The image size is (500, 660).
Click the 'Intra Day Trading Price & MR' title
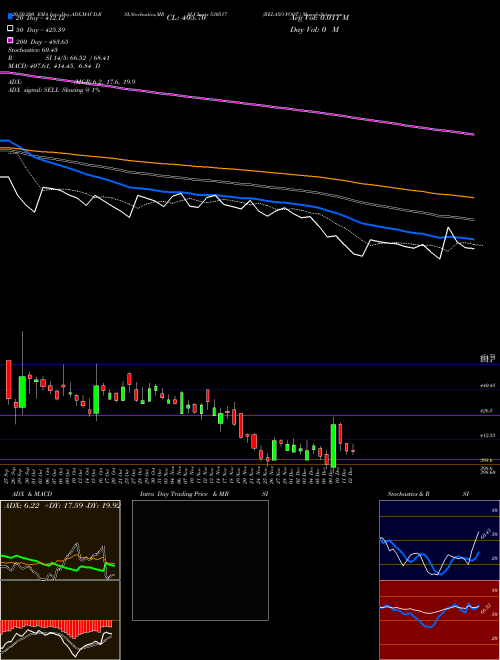184,494
